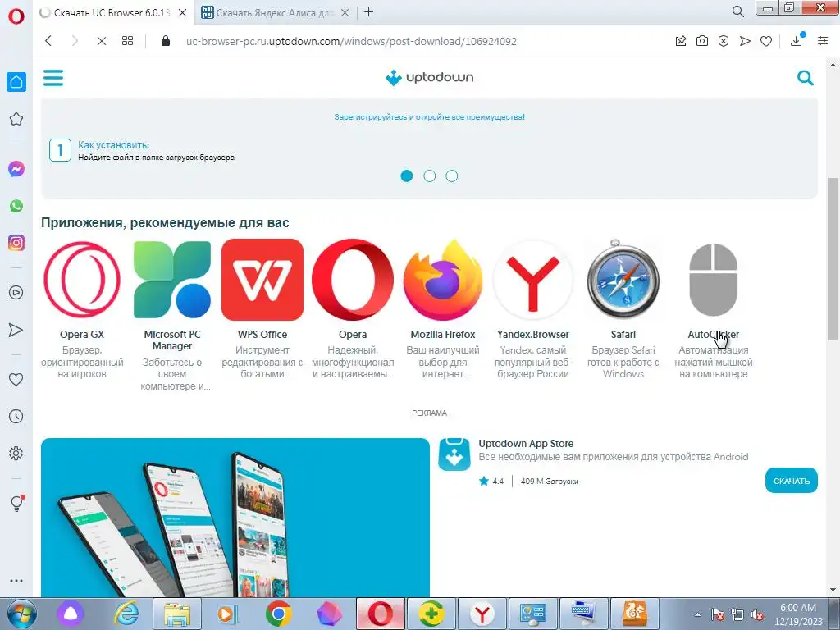
Task: Click the register advantages link
Action: pos(429,116)
